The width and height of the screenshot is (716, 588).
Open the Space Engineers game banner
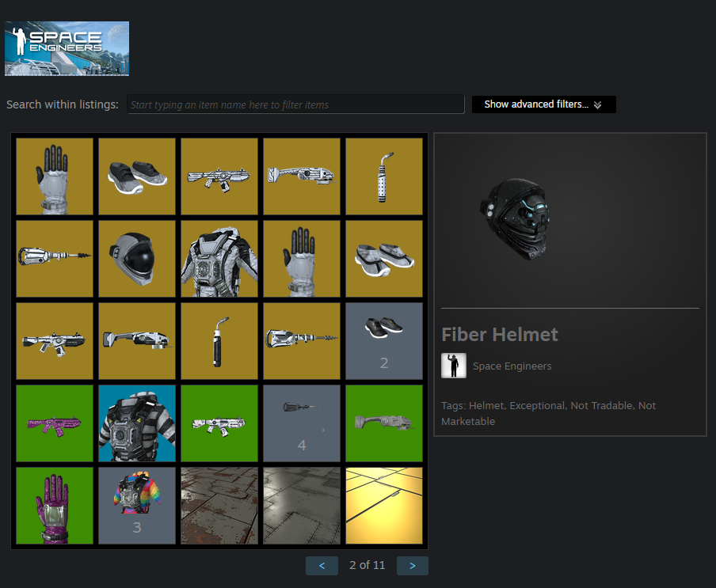pos(67,48)
